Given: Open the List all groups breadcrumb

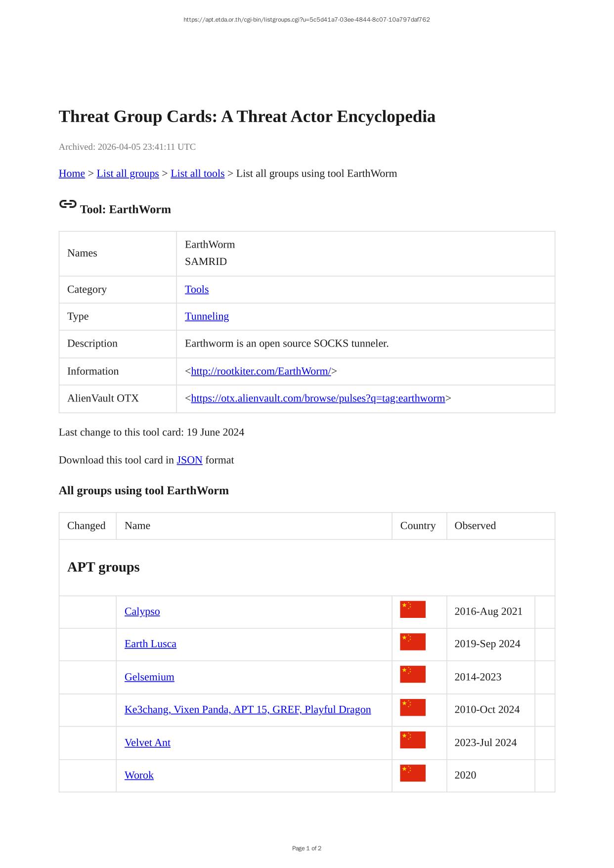Looking at the screenshot, I should tap(128, 174).
